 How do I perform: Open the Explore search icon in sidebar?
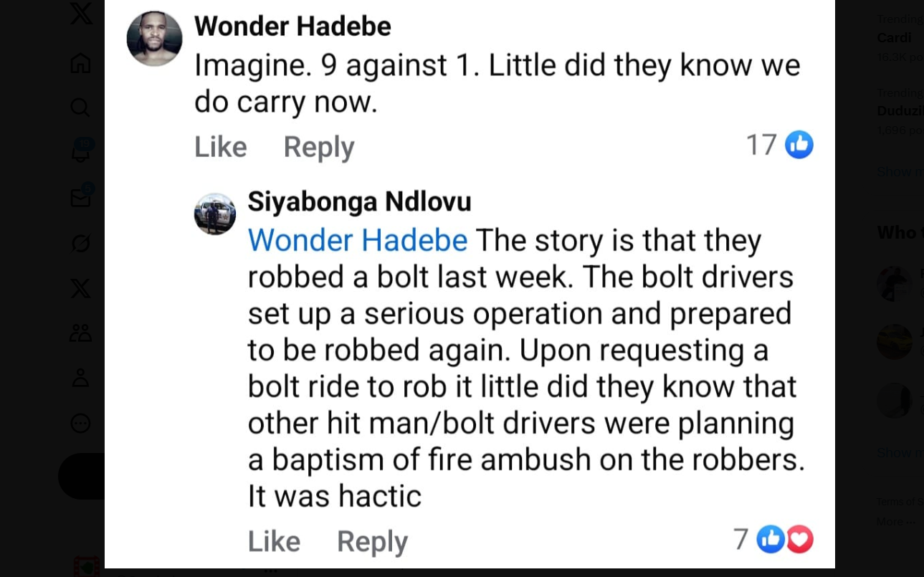pyautogui.click(x=80, y=108)
